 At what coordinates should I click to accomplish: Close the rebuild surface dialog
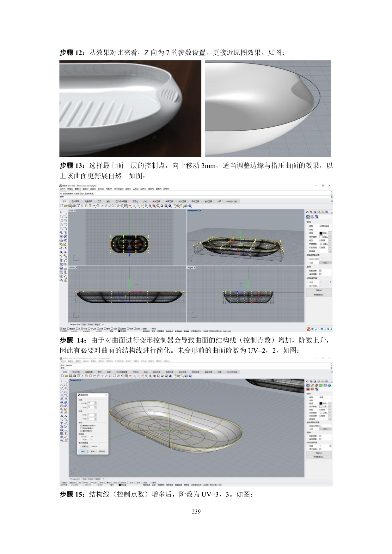(x=106, y=395)
